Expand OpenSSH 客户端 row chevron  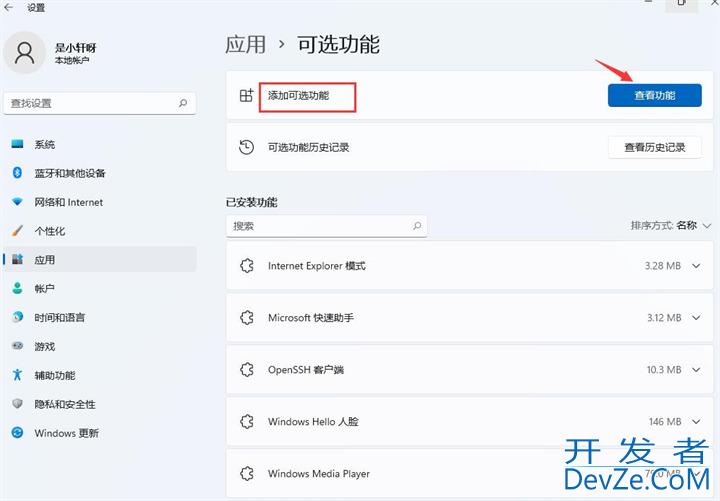coord(696,370)
